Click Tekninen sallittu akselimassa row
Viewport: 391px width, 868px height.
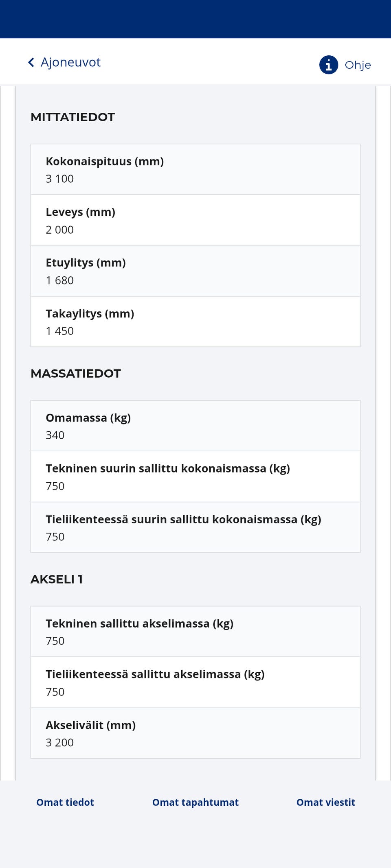click(195, 632)
